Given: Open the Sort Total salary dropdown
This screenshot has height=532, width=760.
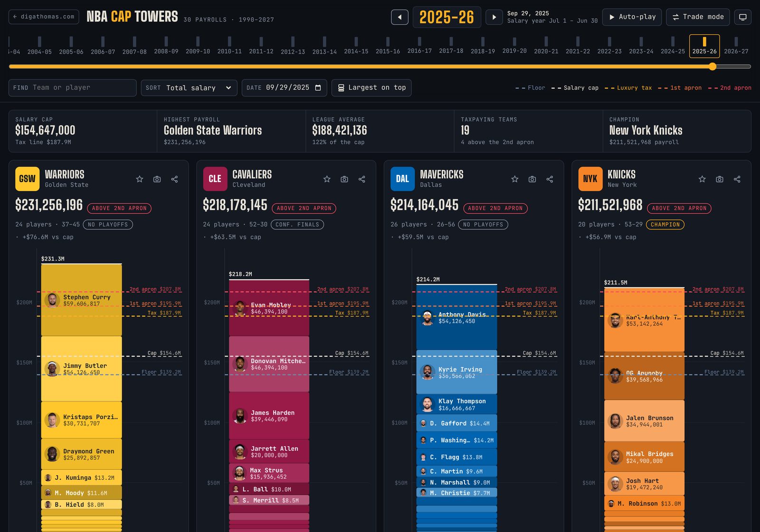Looking at the screenshot, I should (x=189, y=88).
